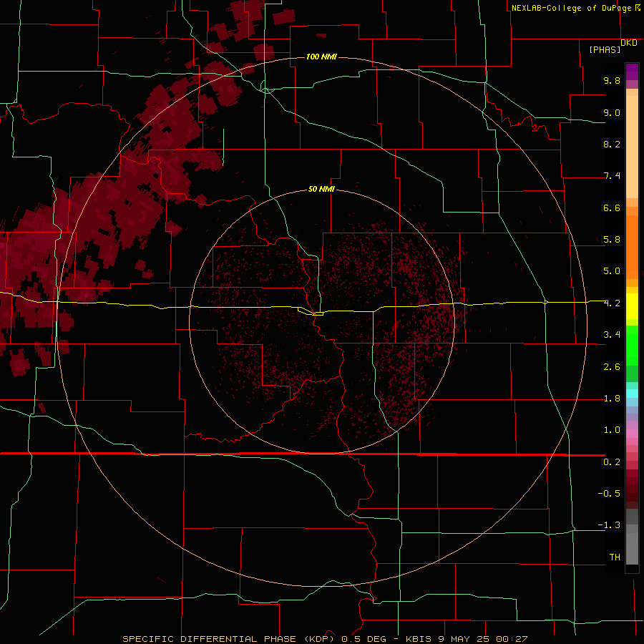The width and height of the screenshot is (644, 644).
Task: Click the pink segment of color bar
Action: pyautogui.click(x=632, y=434)
